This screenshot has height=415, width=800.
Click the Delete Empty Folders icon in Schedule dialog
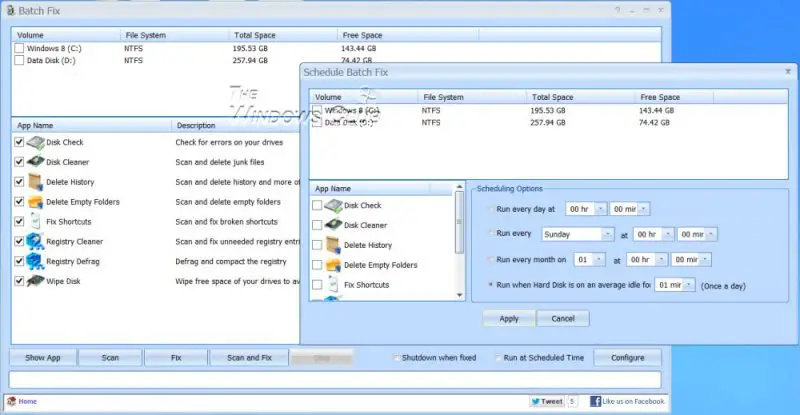click(333, 265)
